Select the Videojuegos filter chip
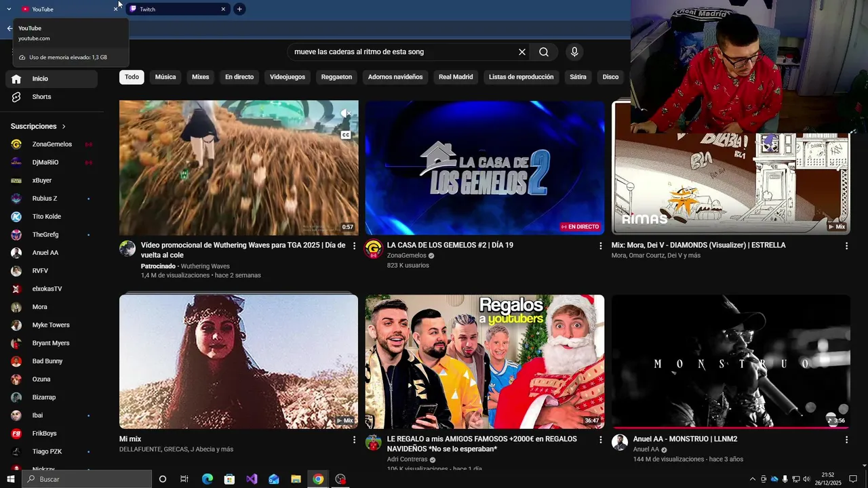The width and height of the screenshot is (868, 488). point(288,77)
